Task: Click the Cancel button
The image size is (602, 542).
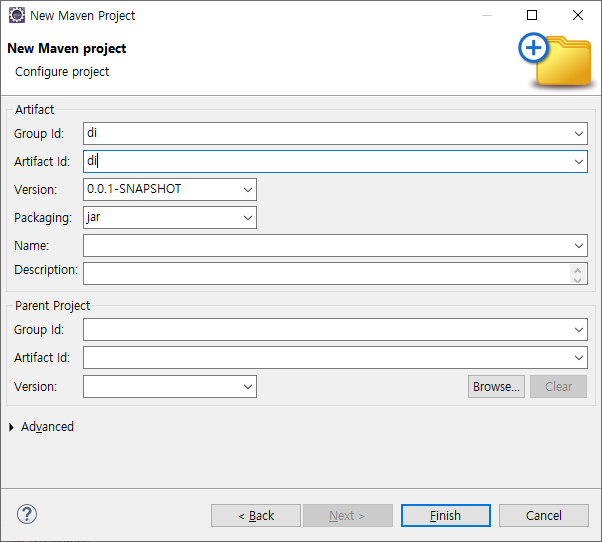Action: pos(544,515)
